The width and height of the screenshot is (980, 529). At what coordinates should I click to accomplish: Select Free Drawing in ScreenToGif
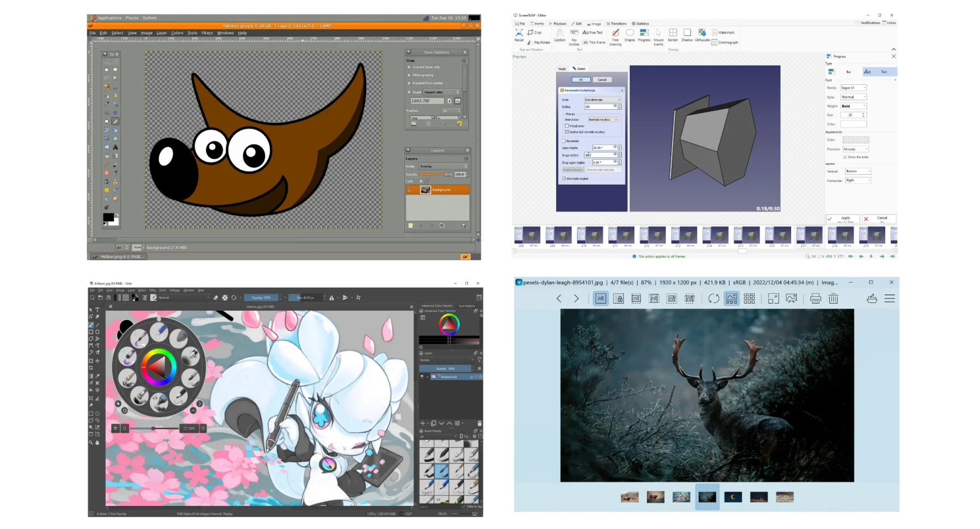[616, 37]
